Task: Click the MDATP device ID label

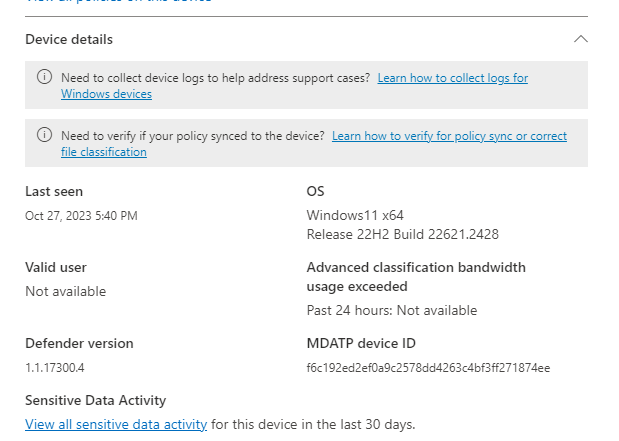Action: click(360, 343)
